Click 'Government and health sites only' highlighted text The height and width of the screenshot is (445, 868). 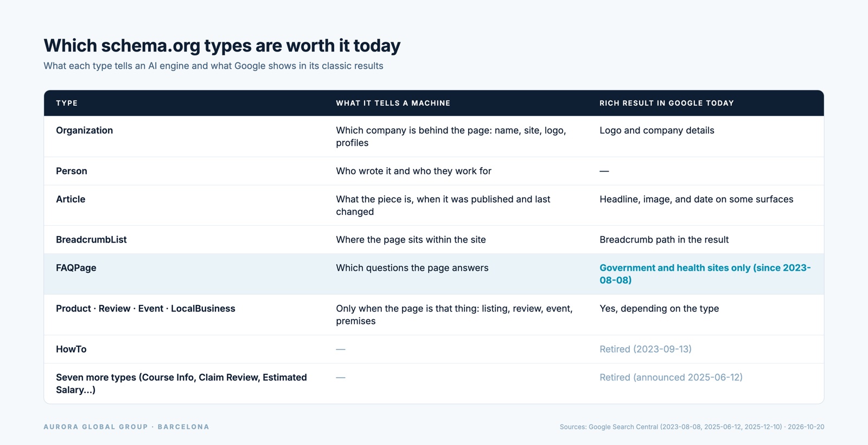coord(705,274)
